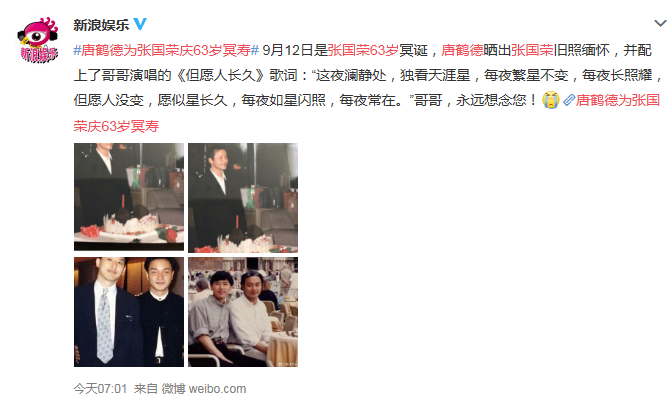Click the 今天07:01 timestamp
The image size is (670, 403).
(100, 388)
